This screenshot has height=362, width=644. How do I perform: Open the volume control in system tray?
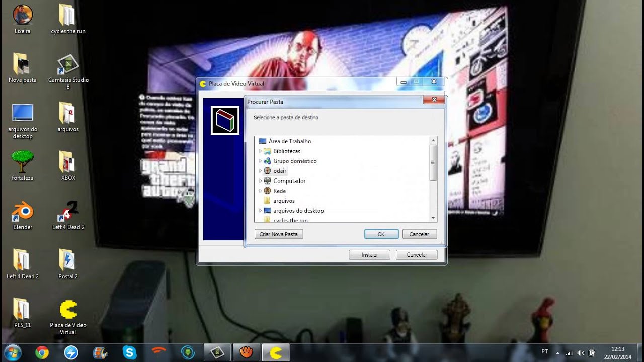(581, 353)
